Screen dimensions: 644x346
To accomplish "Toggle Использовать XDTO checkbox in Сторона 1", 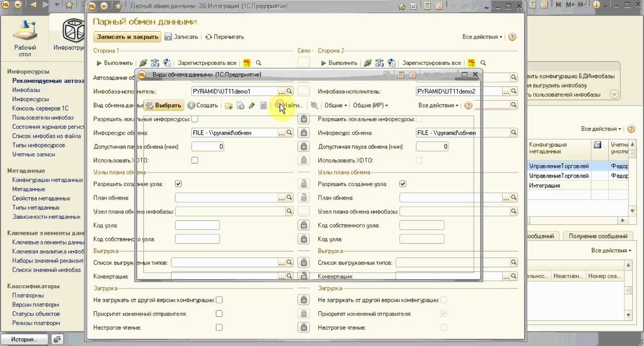I will click(195, 160).
